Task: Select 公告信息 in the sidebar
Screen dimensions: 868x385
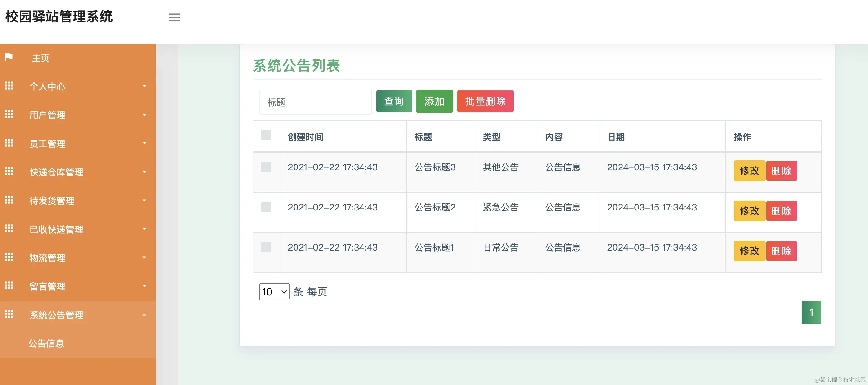Action: pyautogui.click(x=46, y=343)
